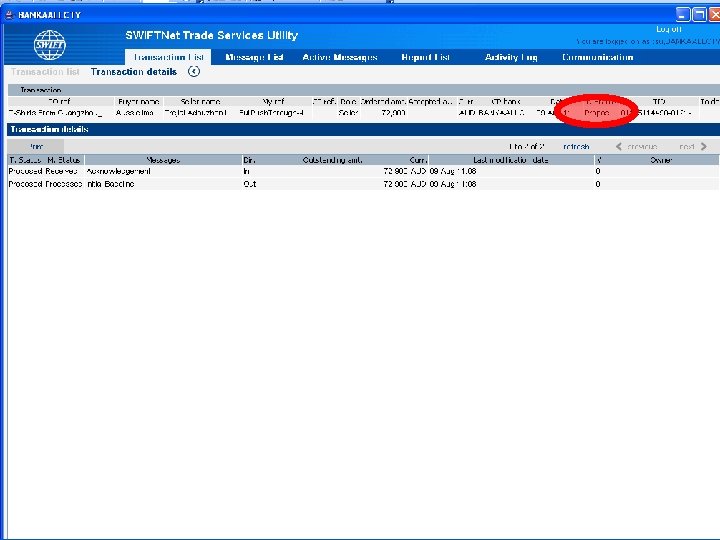The width and height of the screenshot is (720, 540).
Task: Select the Acknowledgement message row
Action: point(363,171)
